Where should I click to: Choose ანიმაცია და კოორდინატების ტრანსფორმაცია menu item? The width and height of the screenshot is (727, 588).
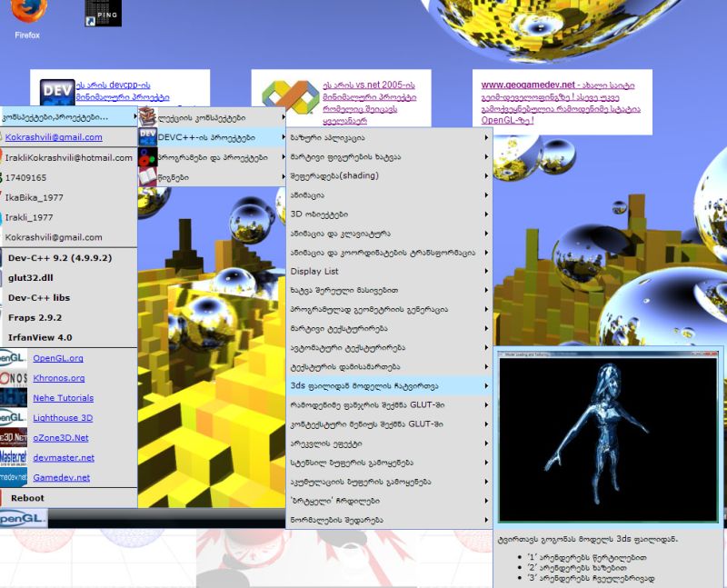click(x=389, y=253)
